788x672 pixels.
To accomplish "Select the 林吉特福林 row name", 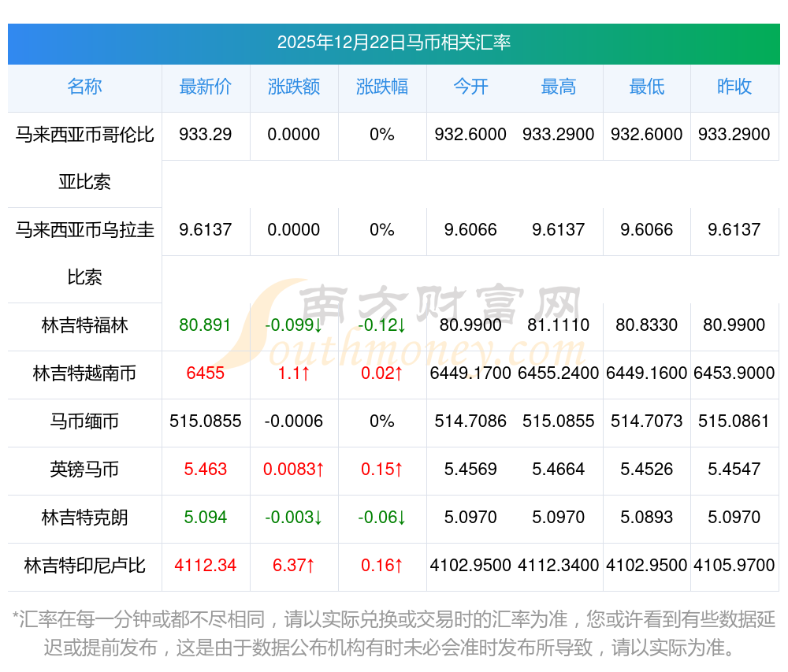I will 84,325.
